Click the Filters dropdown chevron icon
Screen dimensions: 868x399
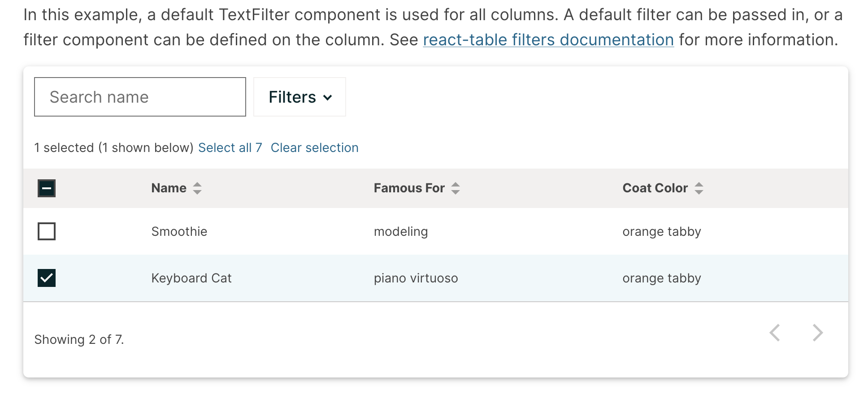tap(328, 97)
